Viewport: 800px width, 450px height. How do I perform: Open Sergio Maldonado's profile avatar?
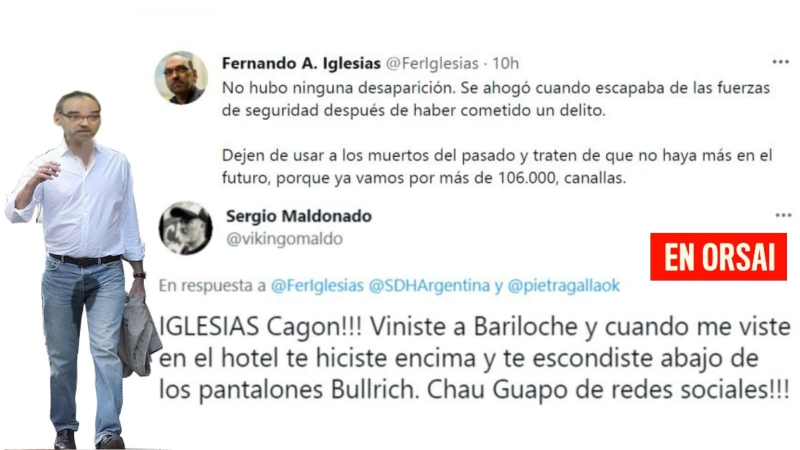point(185,228)
